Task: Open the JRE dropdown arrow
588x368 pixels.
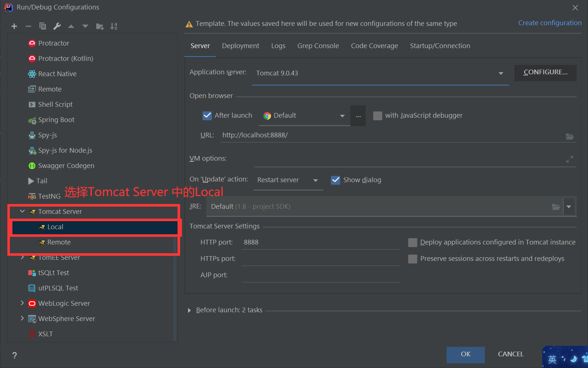Action: (569, 207)
